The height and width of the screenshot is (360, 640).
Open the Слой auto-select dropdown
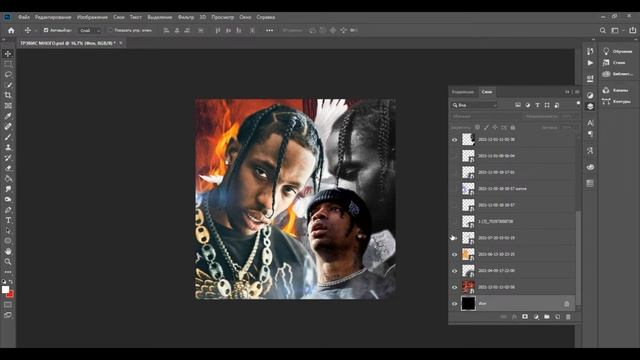tap(90, 31)
